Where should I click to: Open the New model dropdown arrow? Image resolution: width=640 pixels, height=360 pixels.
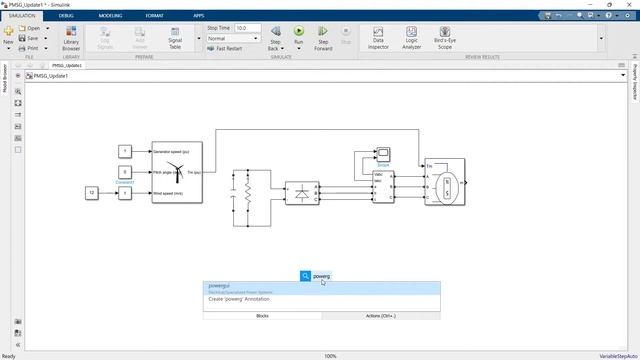pos(8,49)
